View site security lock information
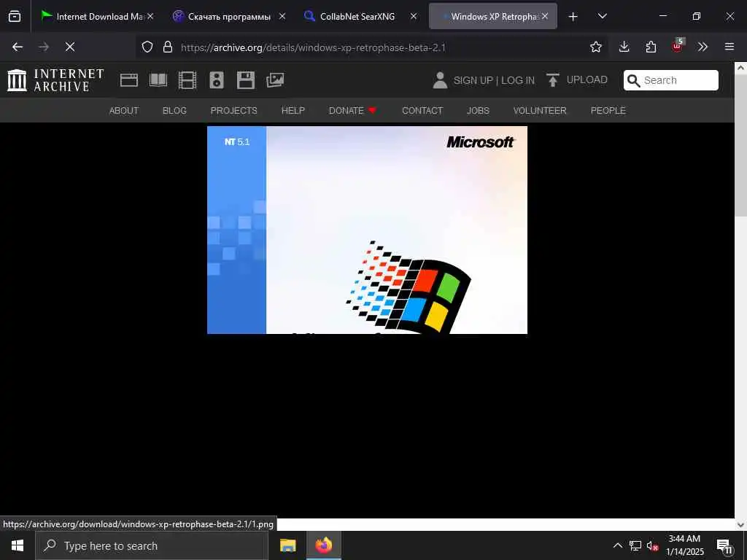The image size is (747, 560). coord(167,47)
